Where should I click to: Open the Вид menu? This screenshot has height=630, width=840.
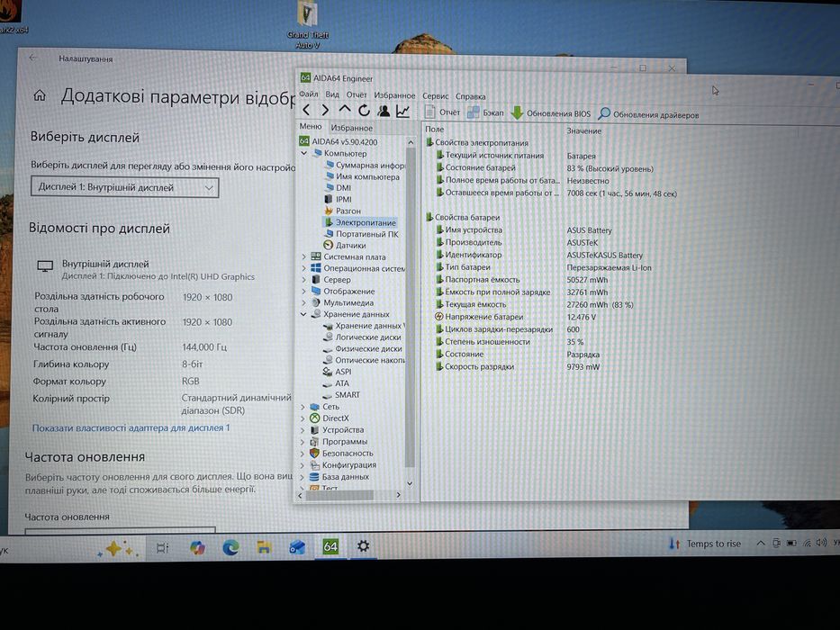point(332,94)
